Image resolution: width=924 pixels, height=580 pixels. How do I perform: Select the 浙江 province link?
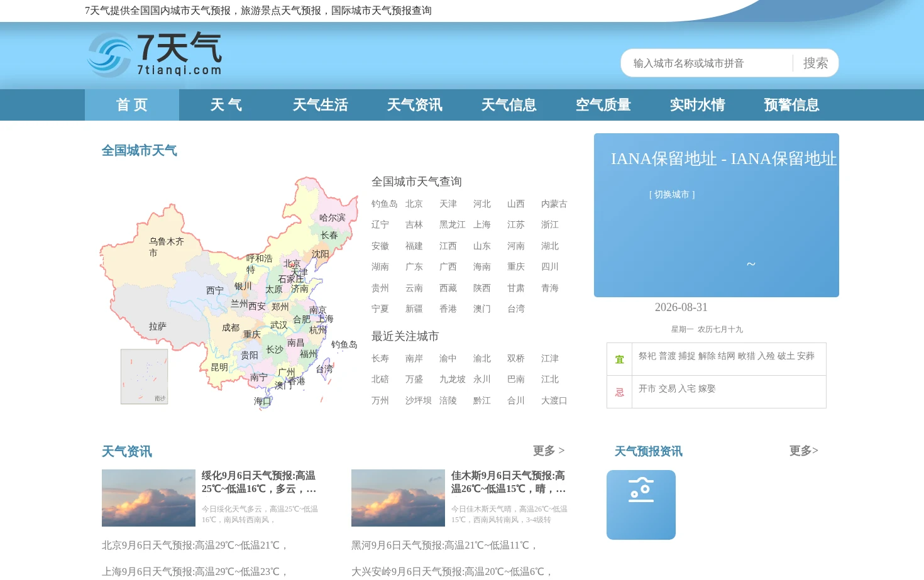[x=550, y=224]
